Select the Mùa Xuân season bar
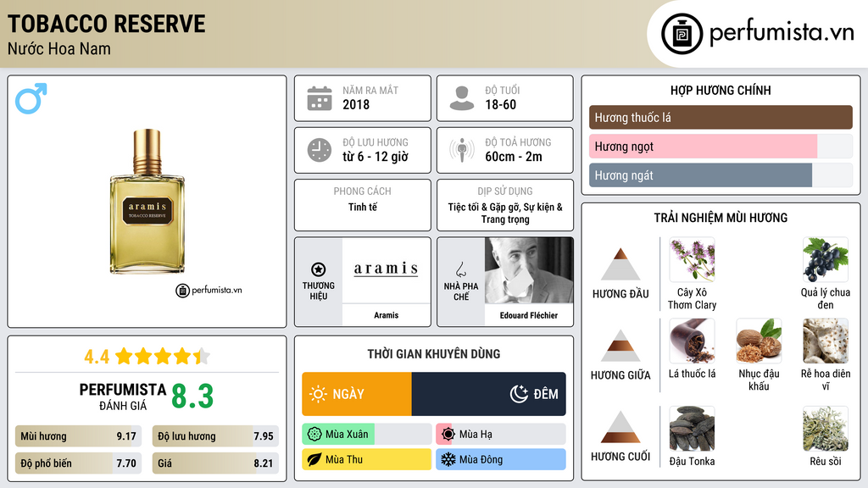The image size is (868, 488). (366, 435)
